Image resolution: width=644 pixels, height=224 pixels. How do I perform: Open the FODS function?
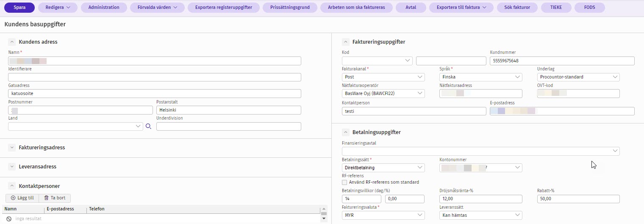click(590, 7)
